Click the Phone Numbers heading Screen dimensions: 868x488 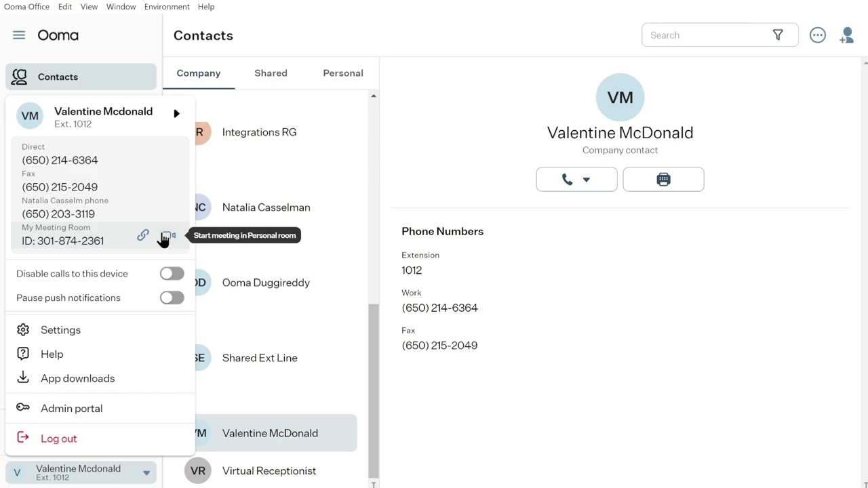pos(442,231)
